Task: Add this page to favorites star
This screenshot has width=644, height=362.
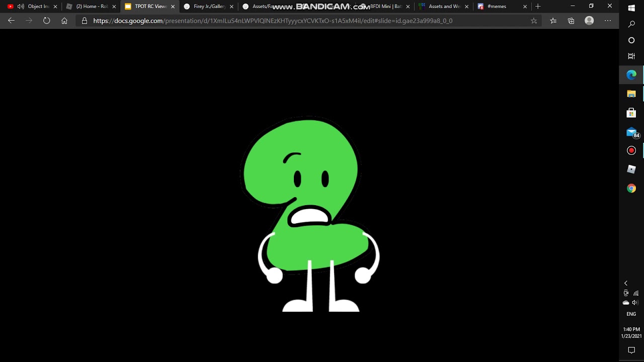Action: pos(534,21)
